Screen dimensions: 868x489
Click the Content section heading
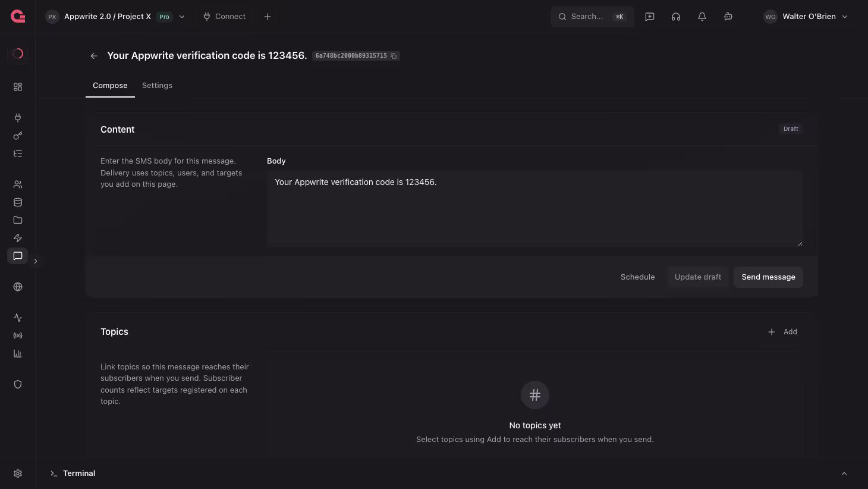118,130
